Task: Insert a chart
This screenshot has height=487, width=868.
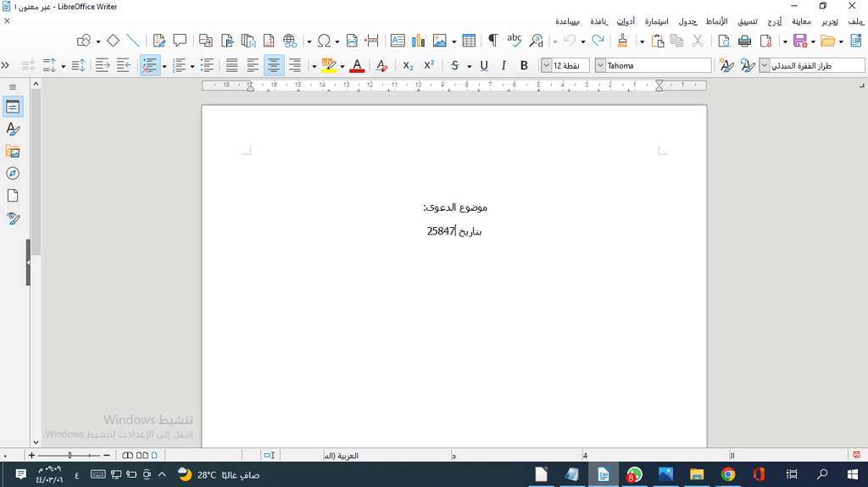Action: click(x=419, y=41)
